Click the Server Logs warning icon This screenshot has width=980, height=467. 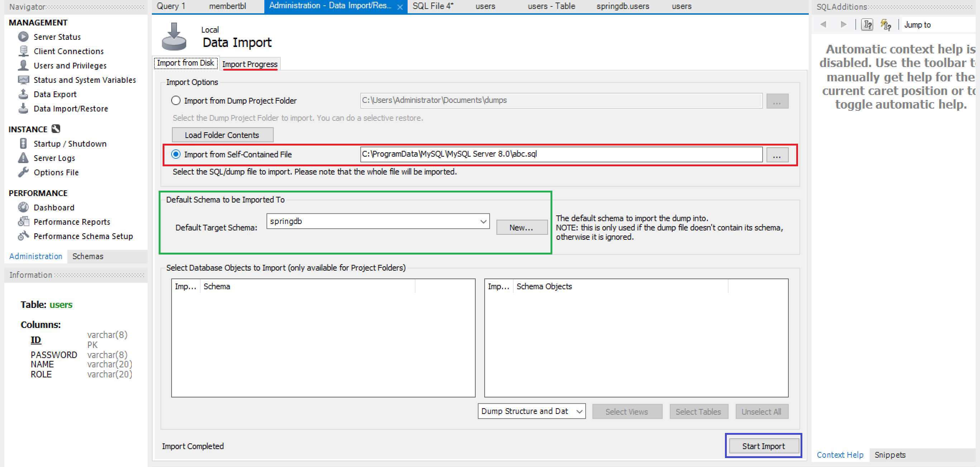click(x=23, y=158)
